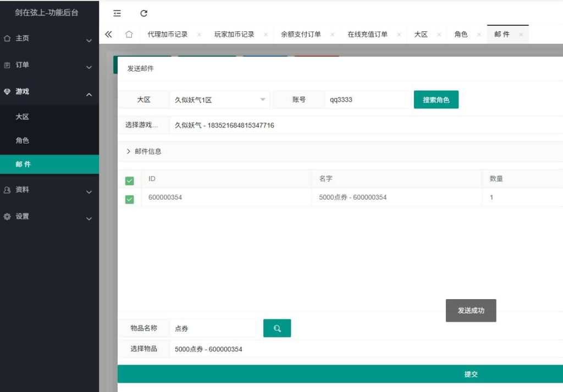Expand the 主页 sidebar menu
563x392 pixels.
pyautogui.click(x=89, y=41)
